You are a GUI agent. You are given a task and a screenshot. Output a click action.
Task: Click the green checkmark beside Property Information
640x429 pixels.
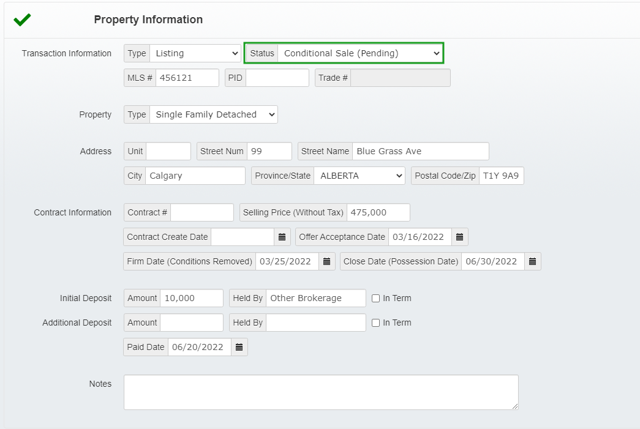pos(22,19)
